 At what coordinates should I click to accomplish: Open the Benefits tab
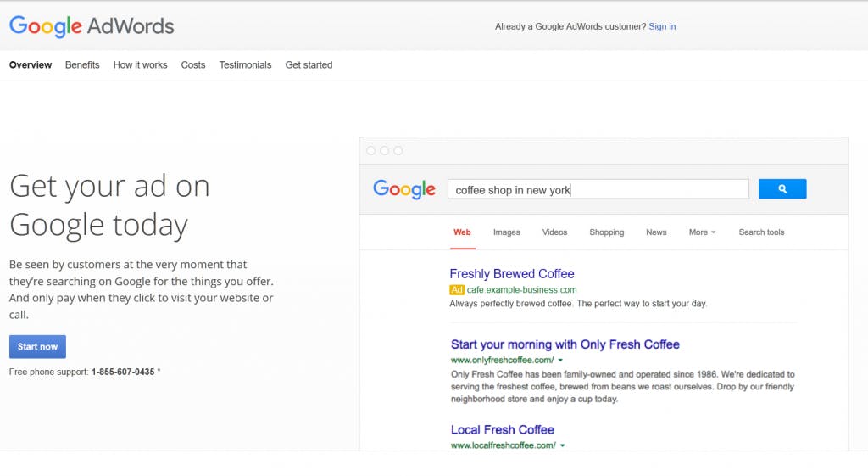click(x=82, y=65)
